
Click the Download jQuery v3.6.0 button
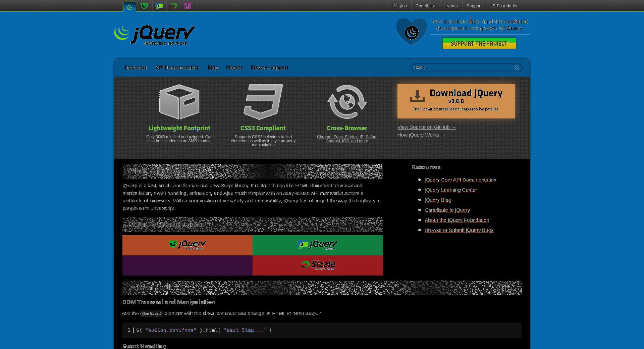point(456,101)
